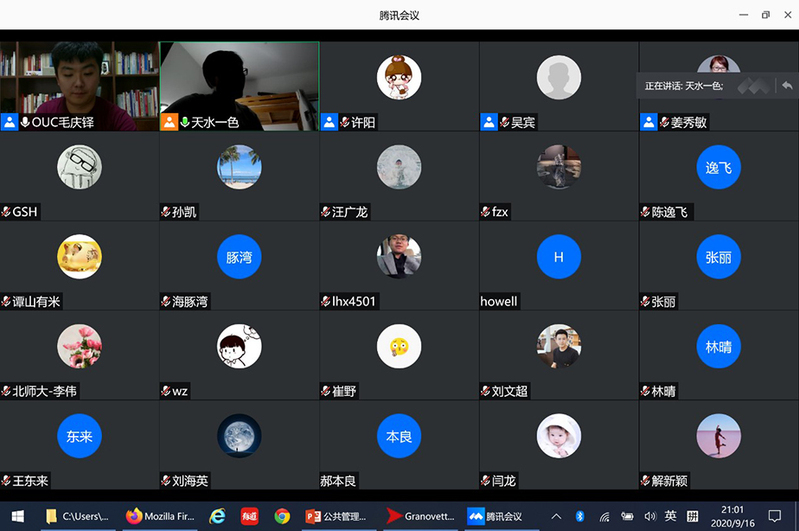Select the howell participant tile avatar
The width and height of the screenshot is (799, 531).
tap(559, 257)
